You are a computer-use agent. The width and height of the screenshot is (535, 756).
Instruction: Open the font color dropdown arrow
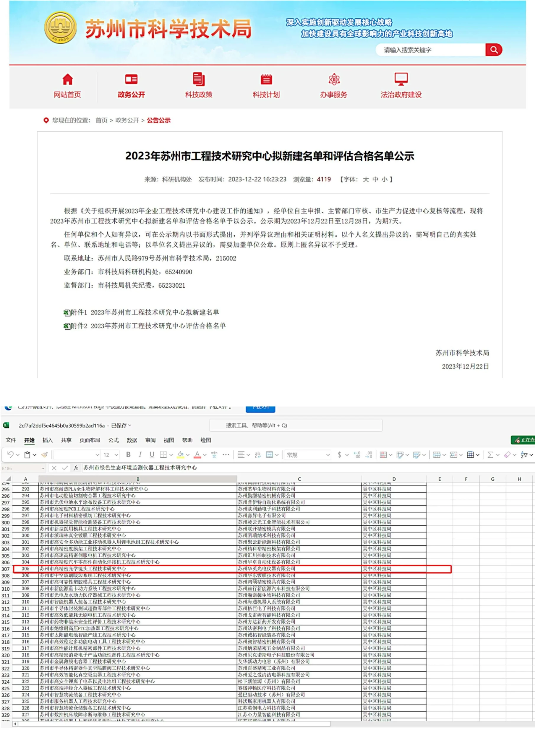point(205,455)
